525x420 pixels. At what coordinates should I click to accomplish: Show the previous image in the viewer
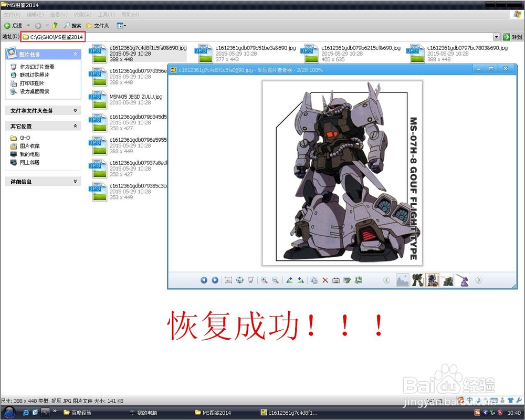pyautogui.click(x=204, y=280)
